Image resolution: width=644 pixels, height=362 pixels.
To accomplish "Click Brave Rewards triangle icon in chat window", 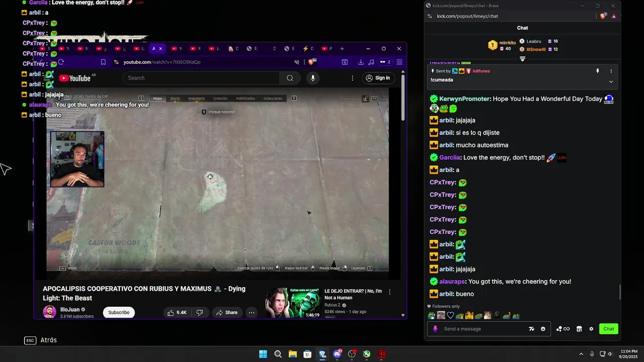I will pos(614,16).
